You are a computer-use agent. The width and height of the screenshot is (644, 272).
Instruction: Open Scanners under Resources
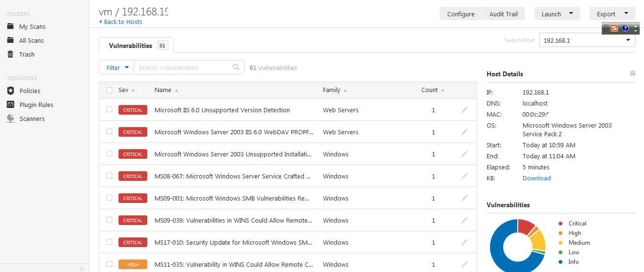(x=32, y=118)
